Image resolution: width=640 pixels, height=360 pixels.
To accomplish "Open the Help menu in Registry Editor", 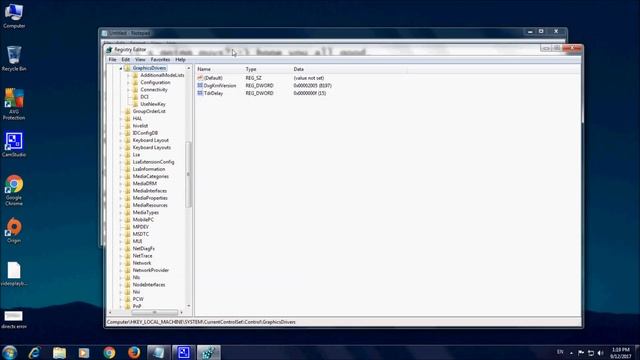I will tap(180, 60).
